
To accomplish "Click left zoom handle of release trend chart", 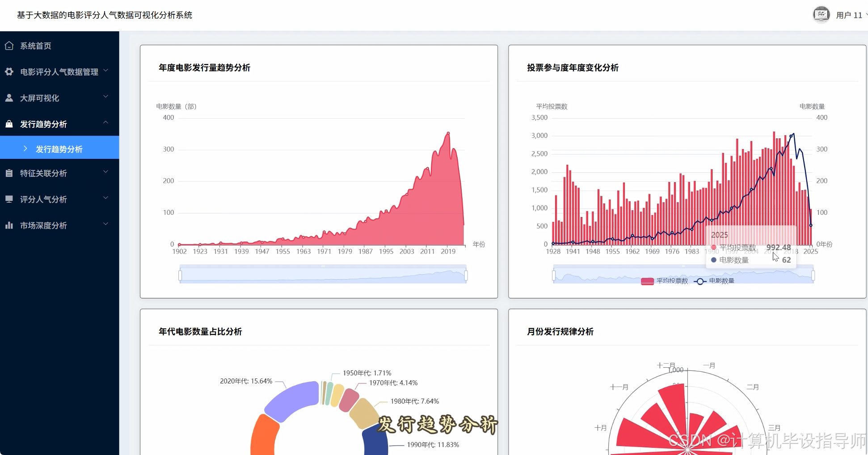I will (180, 275).
